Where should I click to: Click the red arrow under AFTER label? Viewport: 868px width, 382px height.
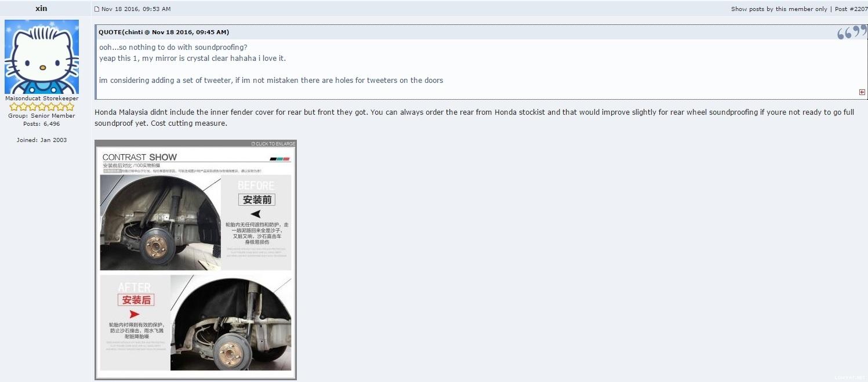(134, 314)
